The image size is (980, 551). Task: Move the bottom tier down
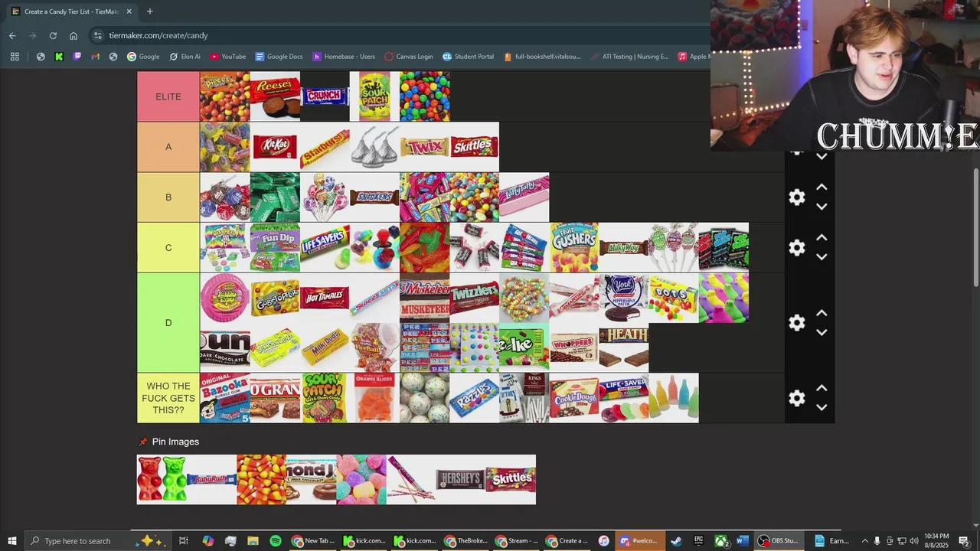822,407
